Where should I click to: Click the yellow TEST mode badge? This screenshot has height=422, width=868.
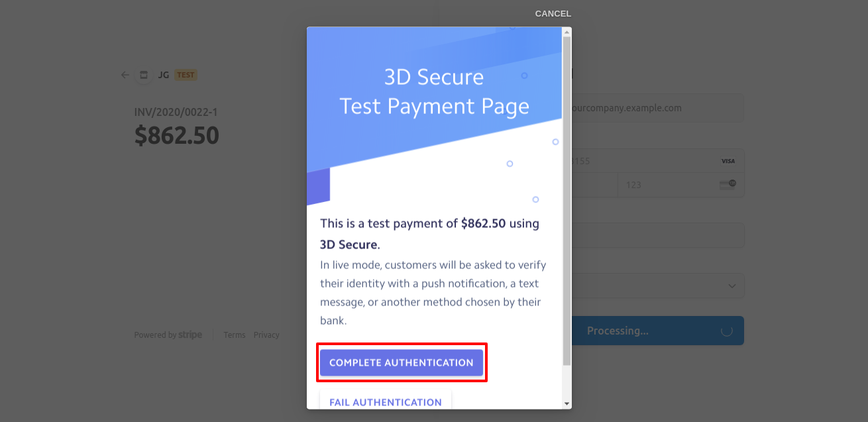point(186,75)
